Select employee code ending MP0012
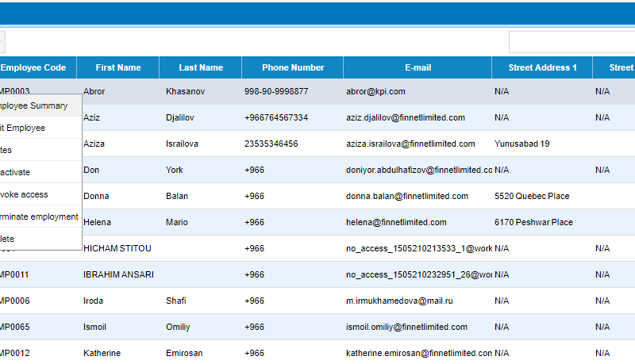635x364 pixels. 14,353
